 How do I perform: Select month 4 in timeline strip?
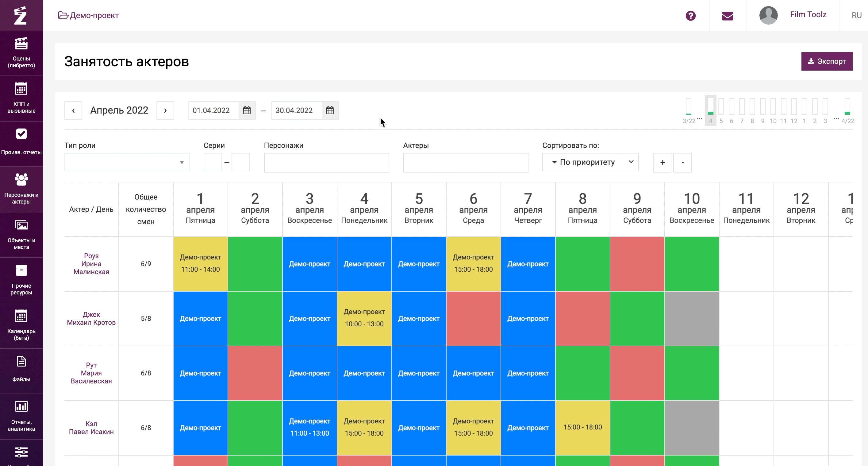(x=710, y=111)
